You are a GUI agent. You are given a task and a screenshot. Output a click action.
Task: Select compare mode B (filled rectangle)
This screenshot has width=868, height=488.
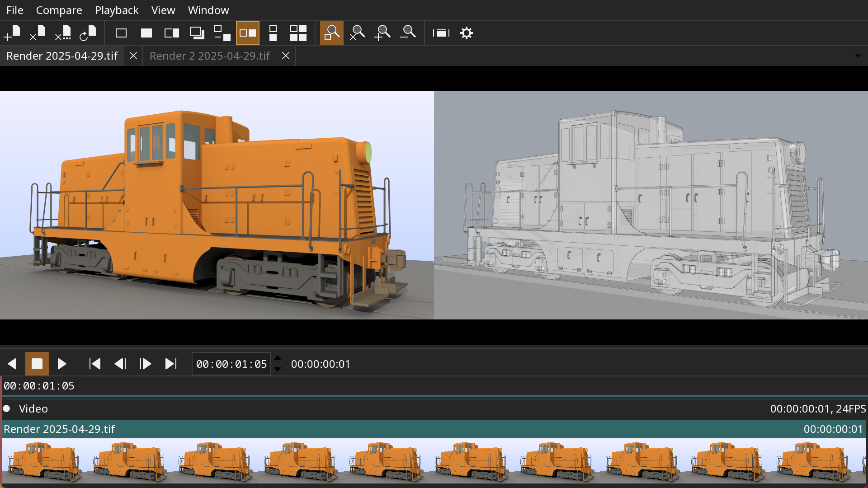click(x=146, y=33)
